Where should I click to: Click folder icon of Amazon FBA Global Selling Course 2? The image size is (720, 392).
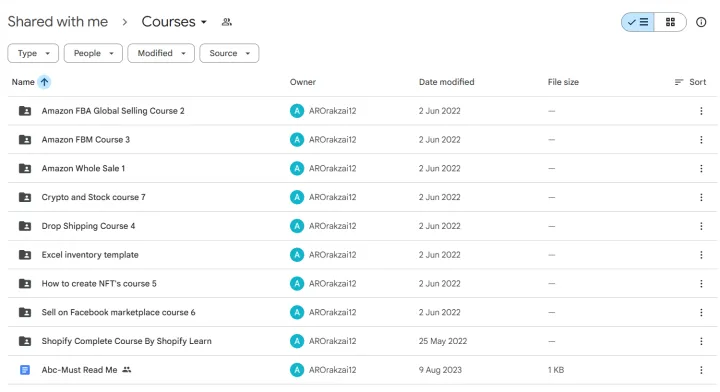coord(25,111)
